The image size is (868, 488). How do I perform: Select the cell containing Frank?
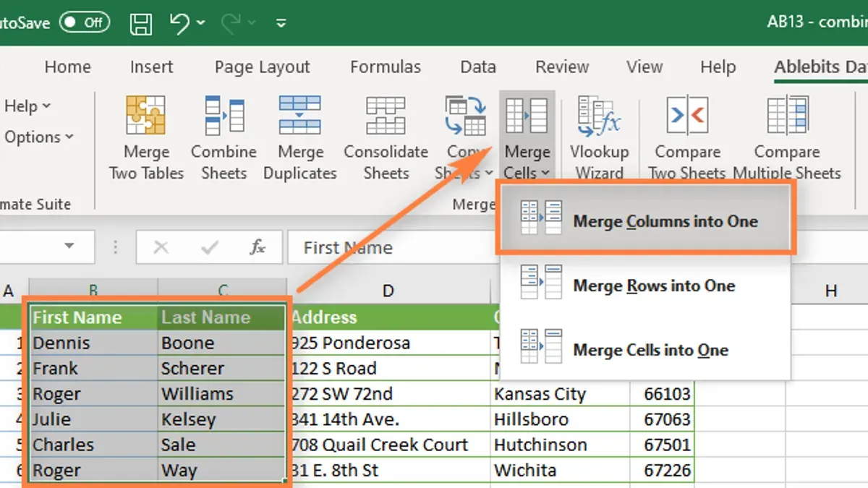94,368
